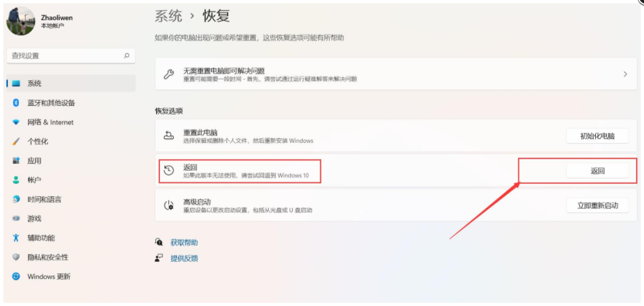Click the Apps icon in sidebar
644x306 pixels.
(16, 160)
